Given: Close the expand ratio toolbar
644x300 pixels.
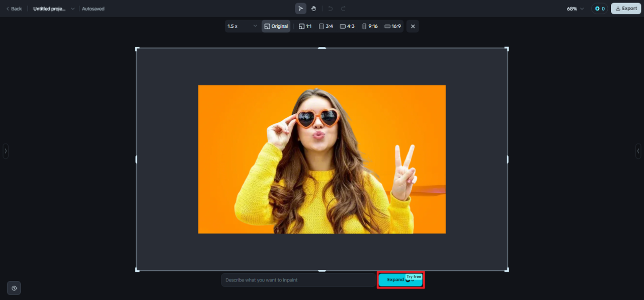Looking at the screenshot, I should 413,26.
